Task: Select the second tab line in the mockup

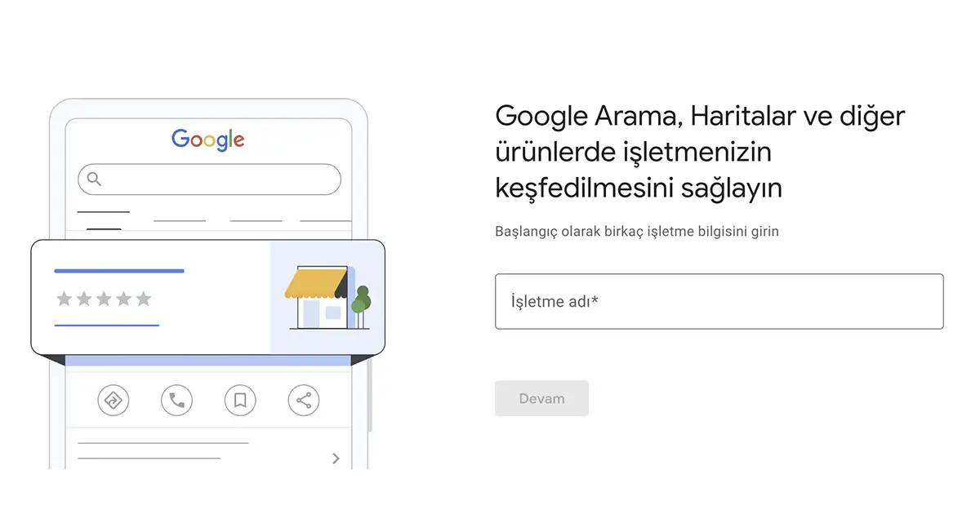Action: click(x=180, y=220)
